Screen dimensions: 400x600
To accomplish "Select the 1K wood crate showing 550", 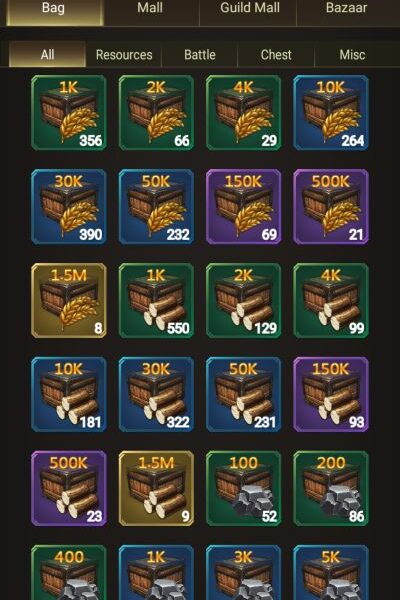I will click(x=156, y=300).
